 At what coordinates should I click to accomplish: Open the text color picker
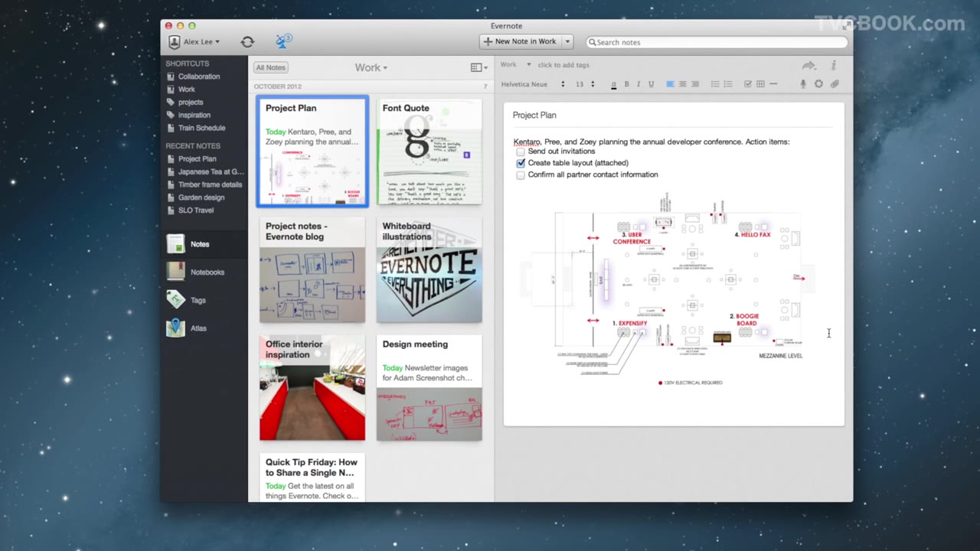pyautogui.click(x=614, y=84)
